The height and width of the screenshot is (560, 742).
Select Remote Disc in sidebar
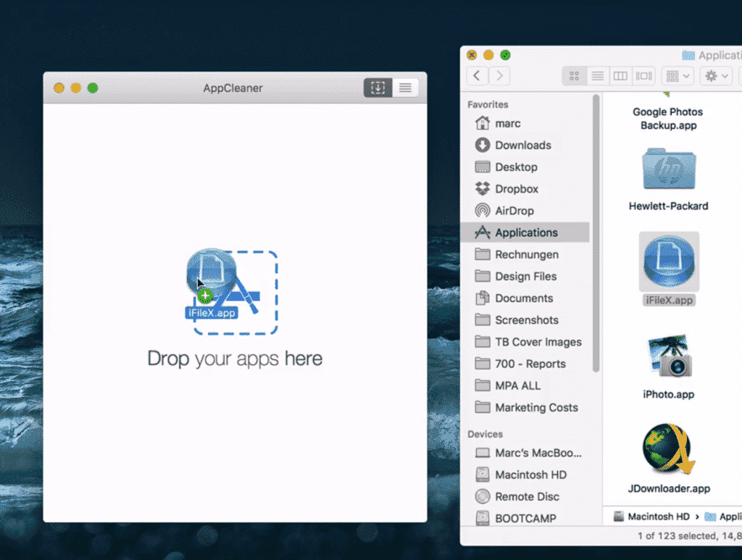pos(525,496)
